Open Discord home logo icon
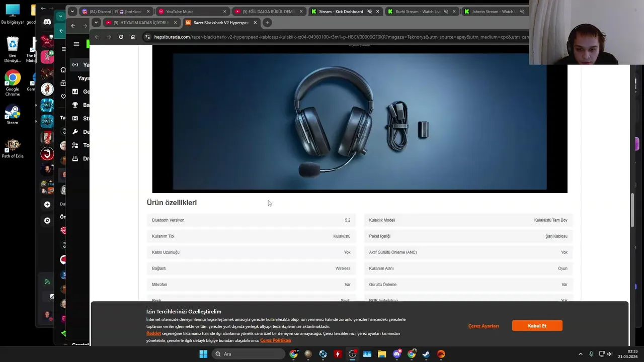This screenshot has height=362, width=644. [47, 22]
